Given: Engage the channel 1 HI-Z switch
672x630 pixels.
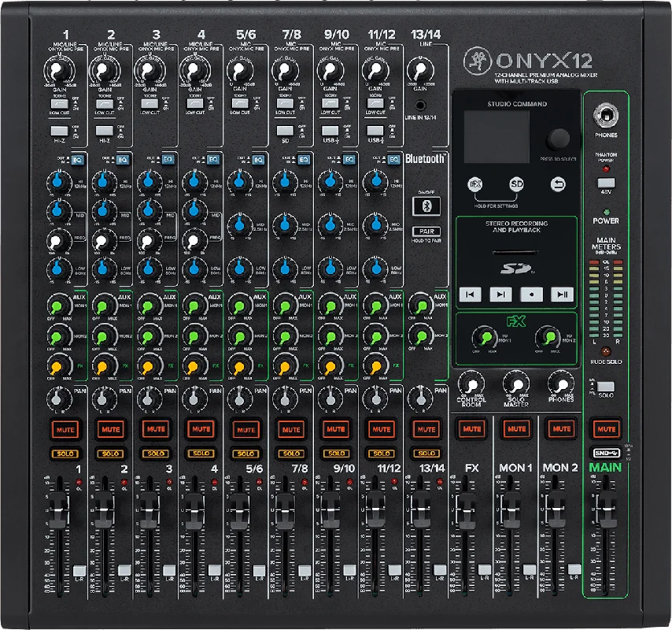Looking at the screenshot, I should [x=59, y=131].
